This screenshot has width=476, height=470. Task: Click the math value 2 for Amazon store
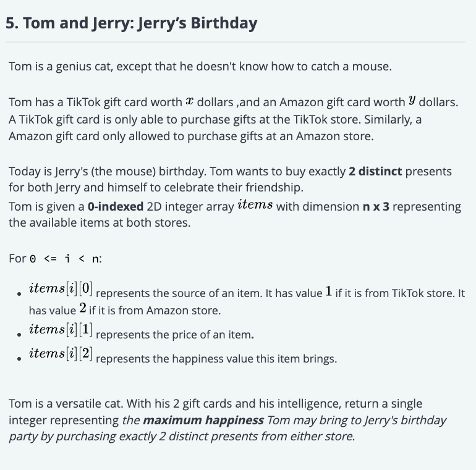[x=83, y=308]
